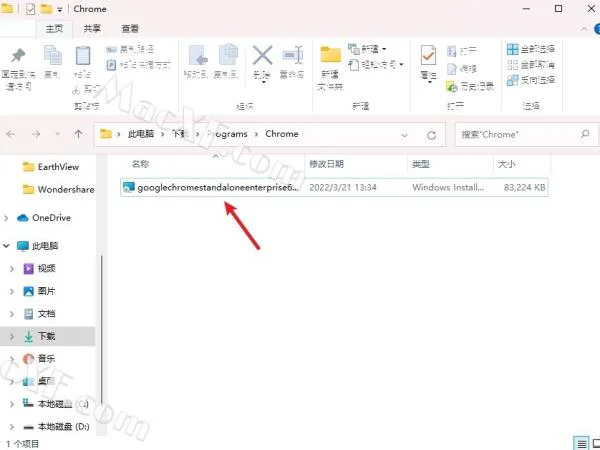
Task: Click the Rename icon
Action: pyautogui.click(x=293, y=56)
